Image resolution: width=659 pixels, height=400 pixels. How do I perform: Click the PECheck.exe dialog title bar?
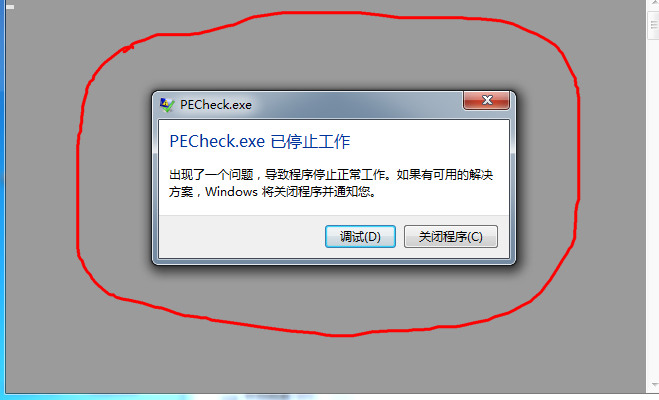click(319, 105)
